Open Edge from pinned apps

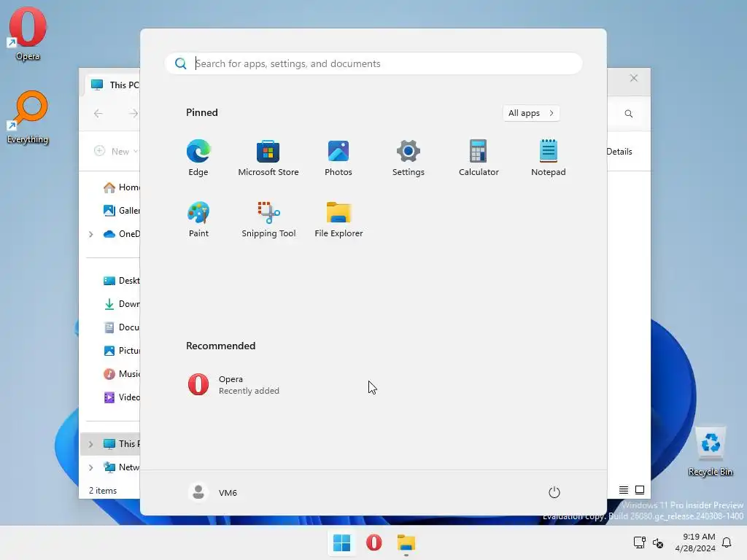coord(198,157)
